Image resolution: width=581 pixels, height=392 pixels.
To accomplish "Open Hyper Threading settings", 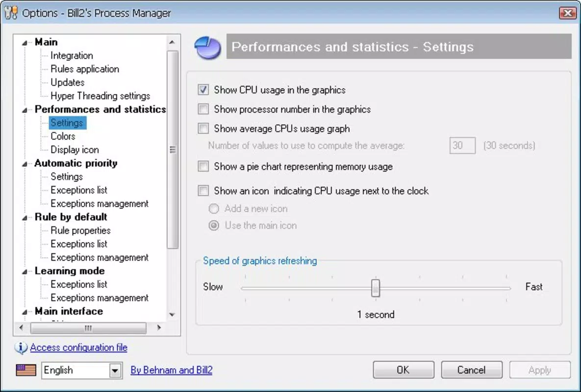I will click(x=101, y=96).
